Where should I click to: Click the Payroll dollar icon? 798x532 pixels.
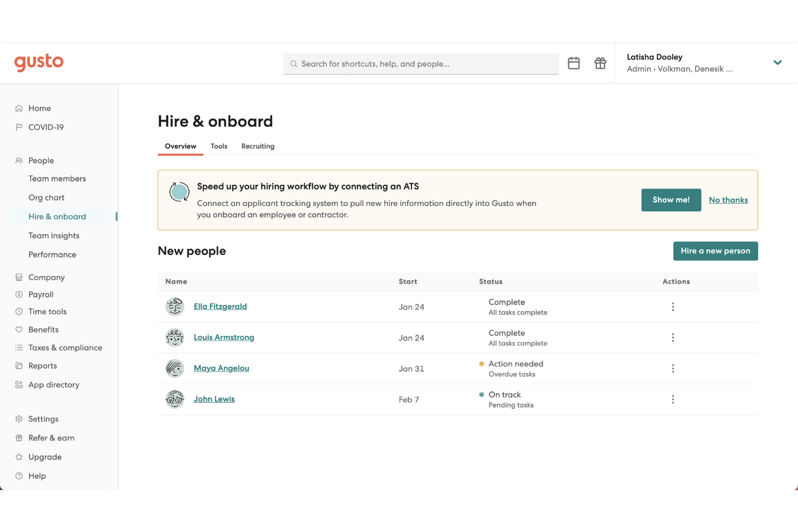(x=19, y=294)
